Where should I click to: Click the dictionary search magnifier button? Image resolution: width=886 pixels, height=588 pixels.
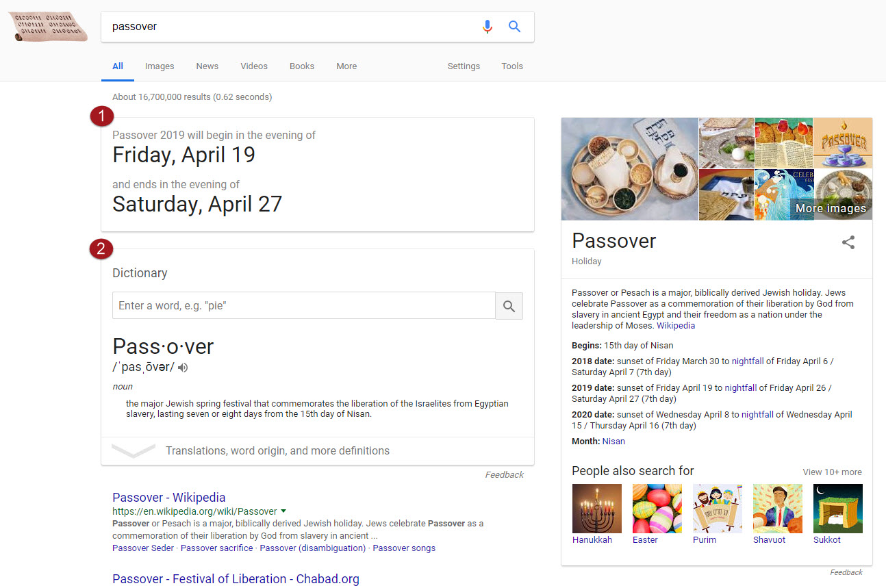click(x=509, y=306)
